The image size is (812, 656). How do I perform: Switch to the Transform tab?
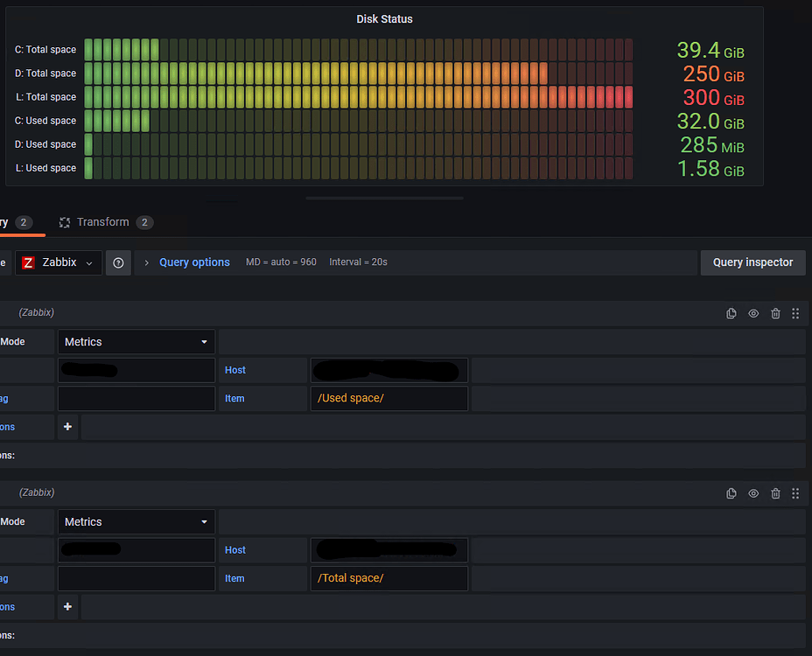pos(102,222)
